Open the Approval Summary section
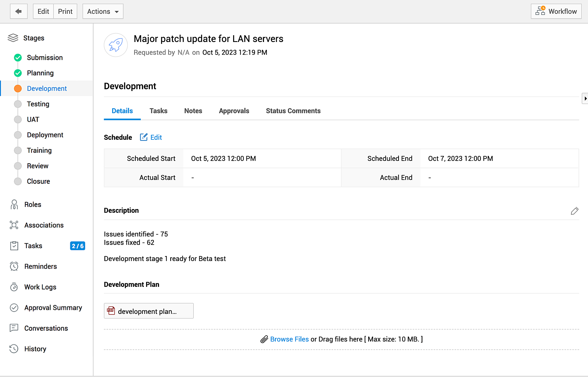 pyautogui.click(x=53, y=308)
